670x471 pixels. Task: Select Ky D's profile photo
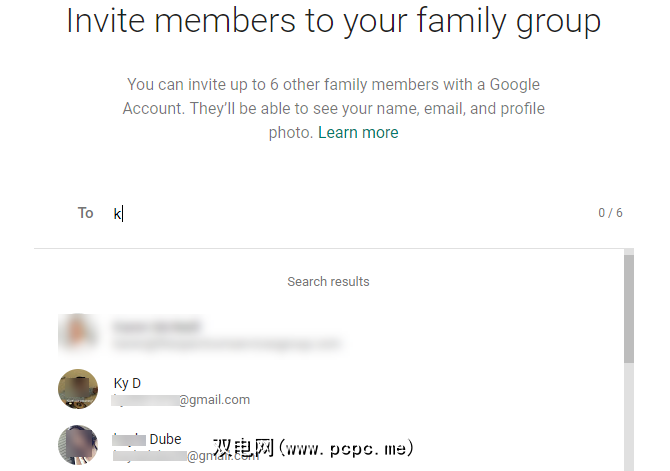[78, 390]
